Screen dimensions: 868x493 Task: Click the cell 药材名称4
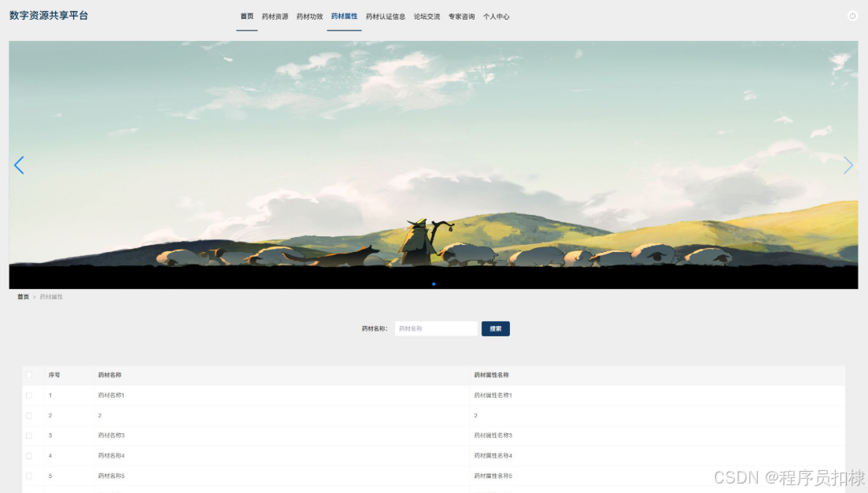111,456
